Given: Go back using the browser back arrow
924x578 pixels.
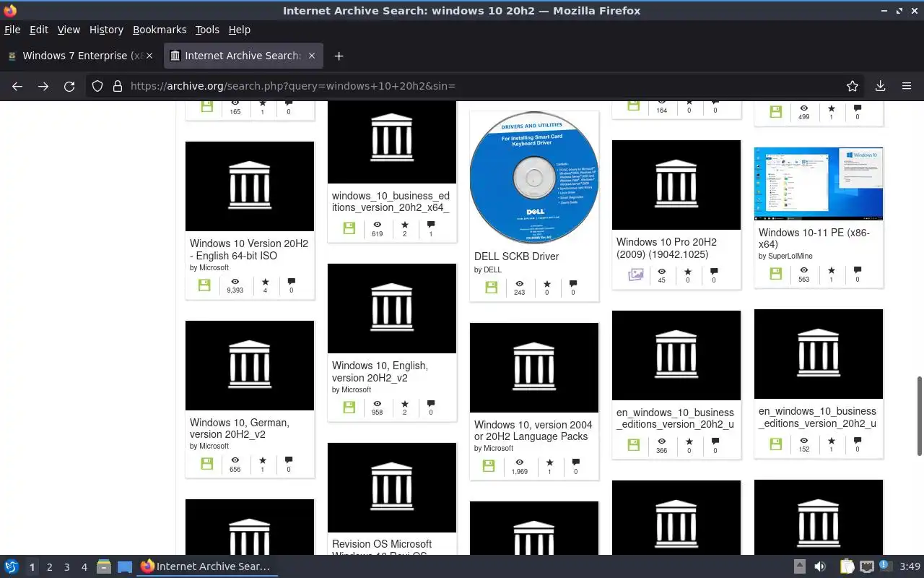Looking at the screenshot, I should click(17, 86).
